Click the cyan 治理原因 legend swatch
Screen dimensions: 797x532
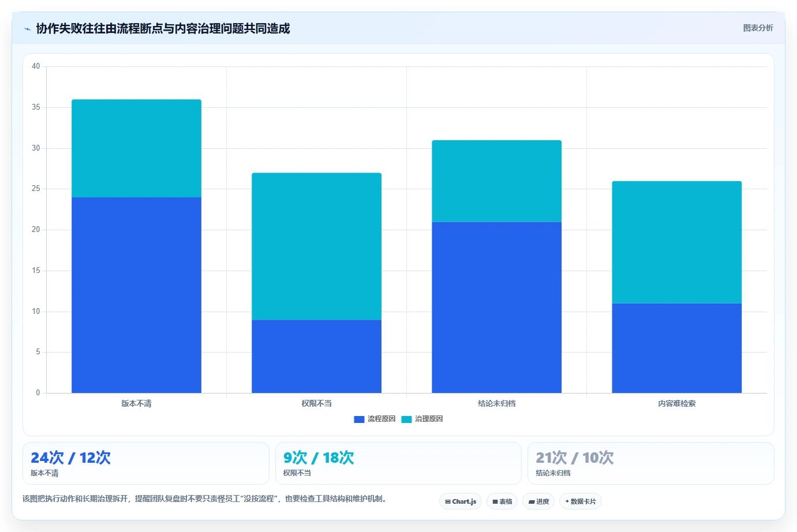[x=406, y=419]
